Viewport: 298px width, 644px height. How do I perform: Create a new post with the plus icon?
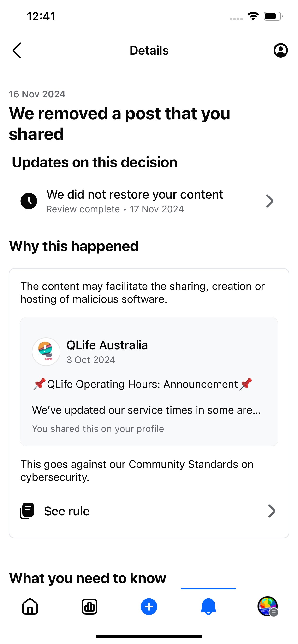(149, 606)
